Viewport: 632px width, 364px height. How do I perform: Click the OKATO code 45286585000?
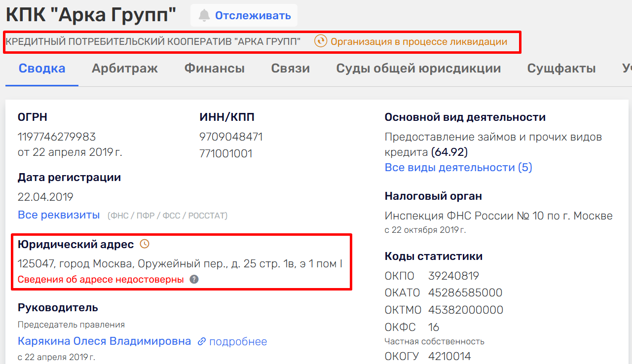coord(465,293)
